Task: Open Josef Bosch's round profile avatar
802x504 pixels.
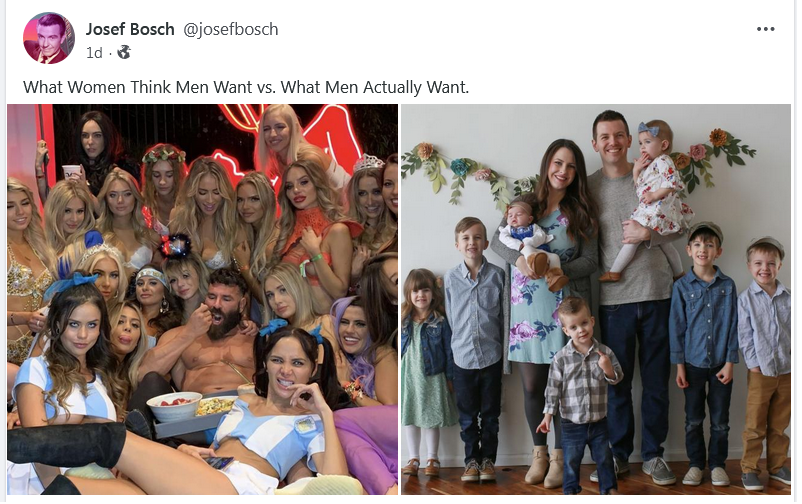Action: (49, 38)
